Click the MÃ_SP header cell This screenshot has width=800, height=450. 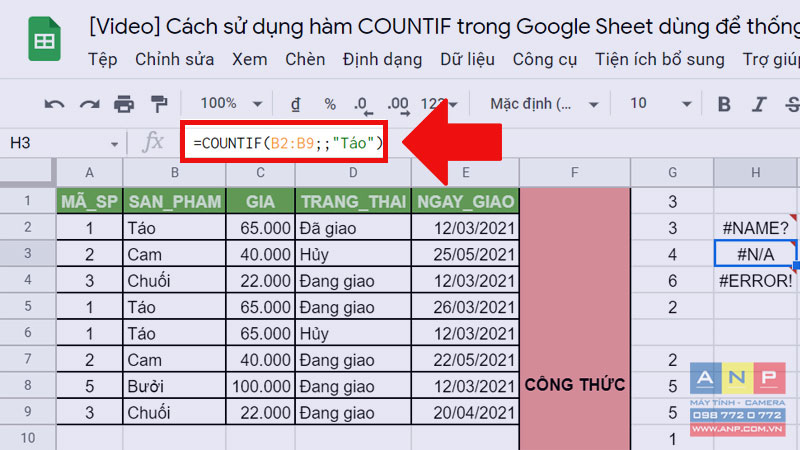89,201
